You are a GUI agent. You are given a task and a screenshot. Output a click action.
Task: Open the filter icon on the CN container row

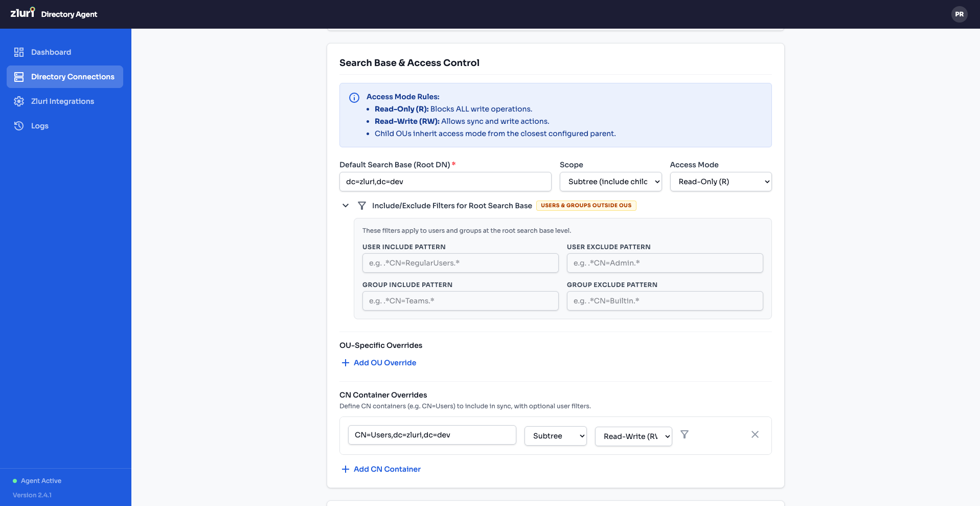685,434
